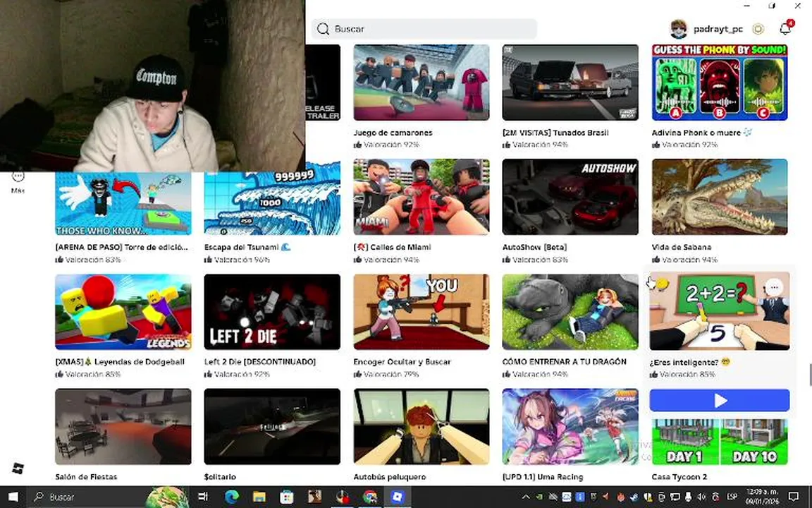Focus the Buscar search field at top
This screenshot has width=812, height=508.
pyautogui.click(x=424, y=29)
